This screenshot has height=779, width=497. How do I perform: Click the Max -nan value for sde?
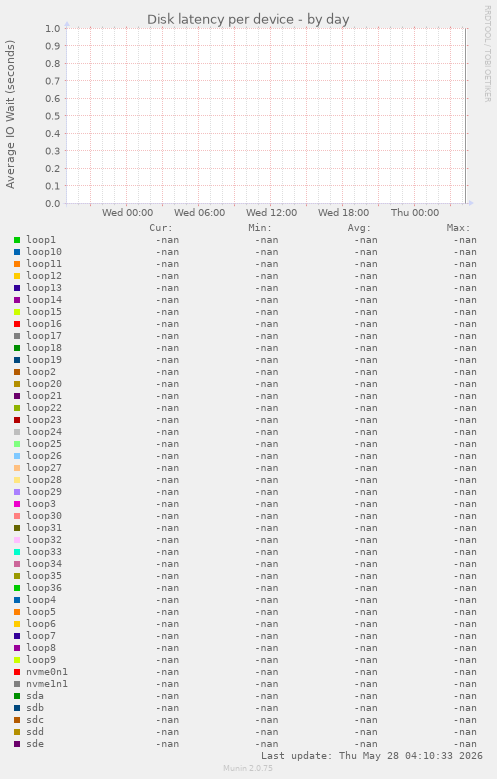[x=465, y=744]
